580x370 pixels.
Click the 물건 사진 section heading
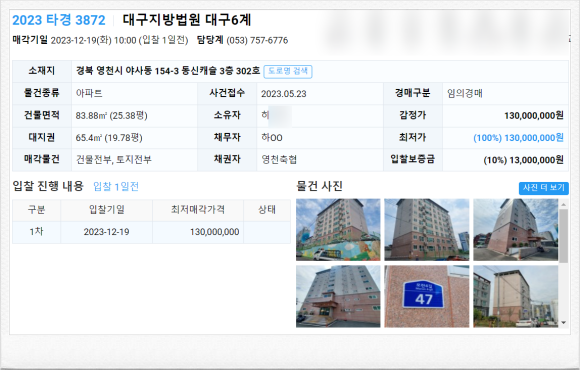pyautogui.click(x=319, y=186)
